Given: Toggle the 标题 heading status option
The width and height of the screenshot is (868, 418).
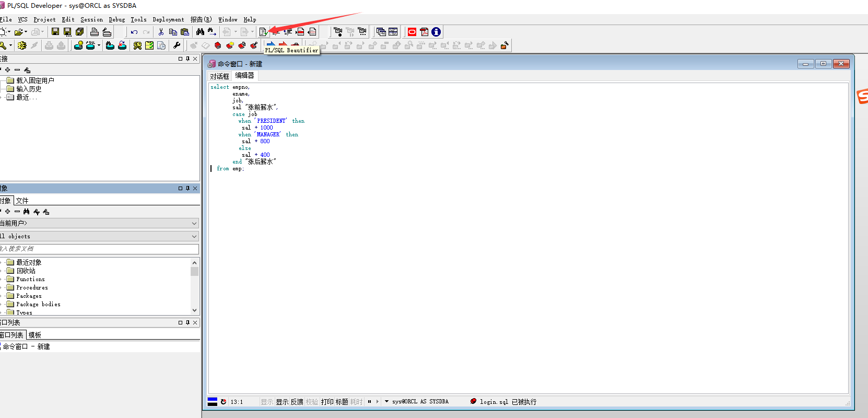Looking at the screenshot, I should click(342, 402).
